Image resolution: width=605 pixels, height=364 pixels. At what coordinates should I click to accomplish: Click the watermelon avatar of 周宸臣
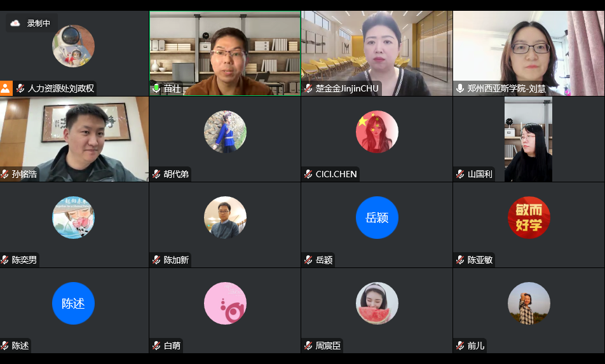pyautogui.click(x=377, y=303)
